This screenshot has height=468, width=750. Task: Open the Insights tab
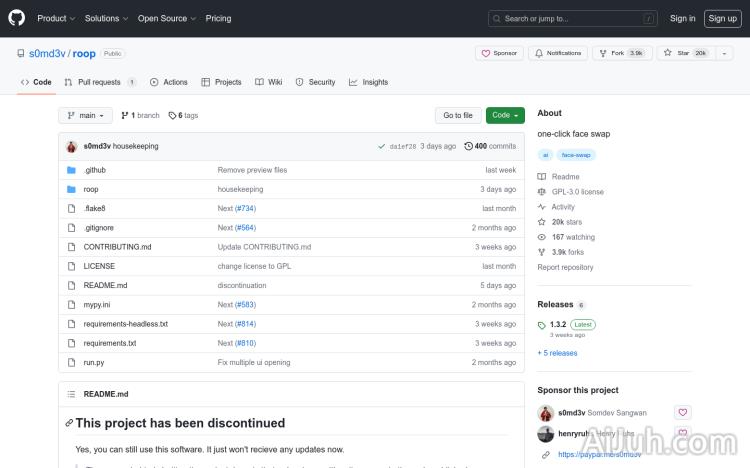(368, 82)
